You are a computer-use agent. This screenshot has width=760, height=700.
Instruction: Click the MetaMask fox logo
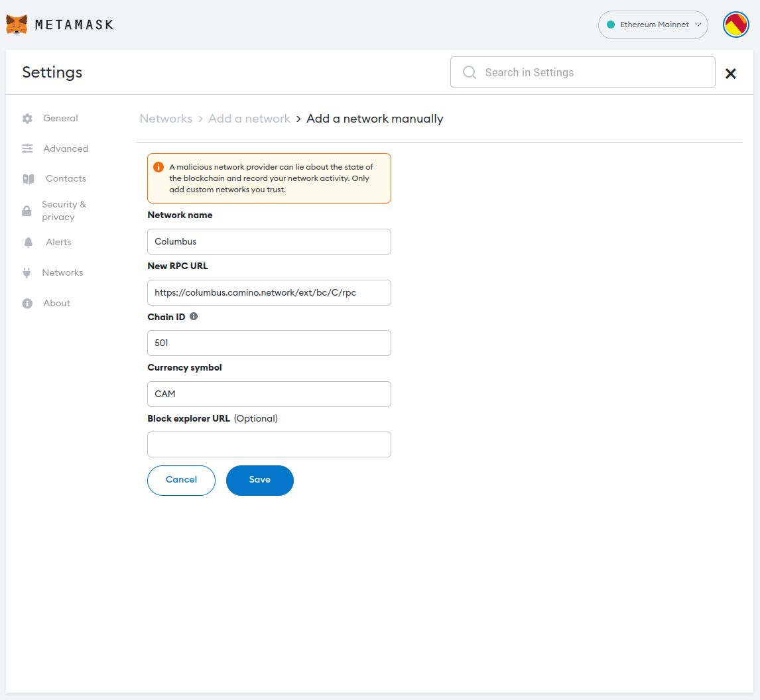pos(17,25)
